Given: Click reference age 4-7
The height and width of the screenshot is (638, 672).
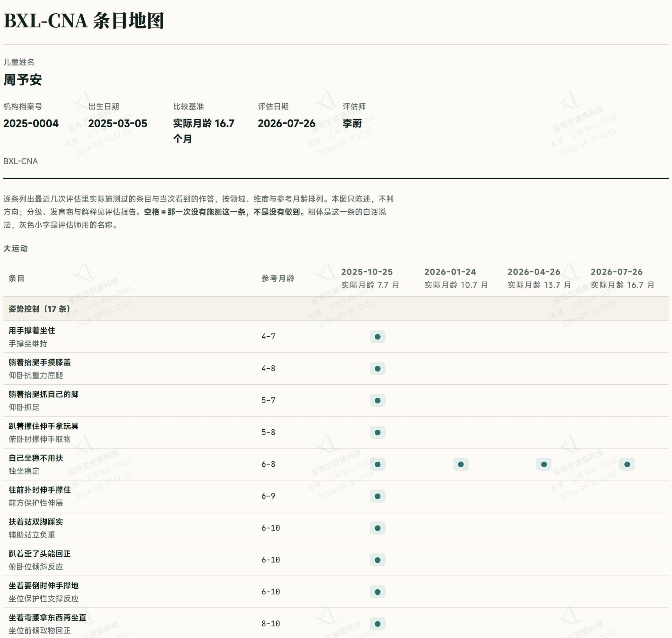Looking at the screenshot, I should (268, 337).
